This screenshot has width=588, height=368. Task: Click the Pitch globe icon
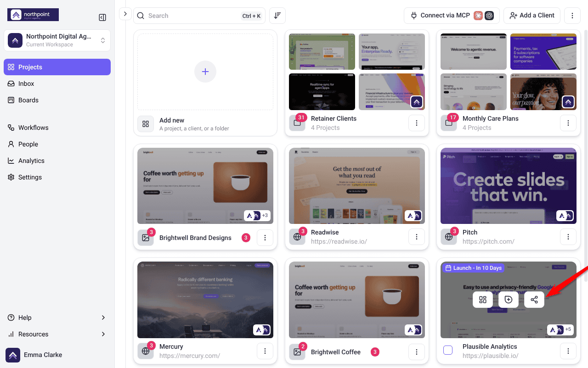tap(449, 237)
